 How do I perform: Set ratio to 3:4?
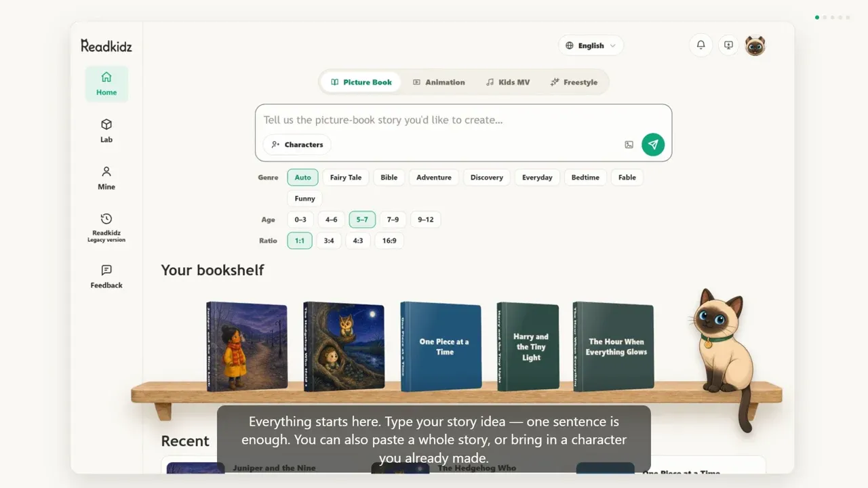329,241
